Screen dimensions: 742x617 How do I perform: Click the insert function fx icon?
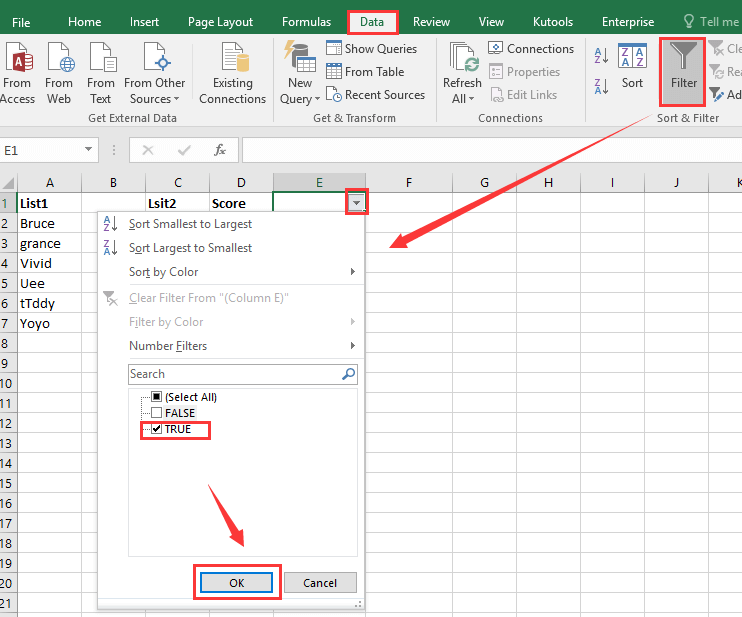(x=220, y=150)
